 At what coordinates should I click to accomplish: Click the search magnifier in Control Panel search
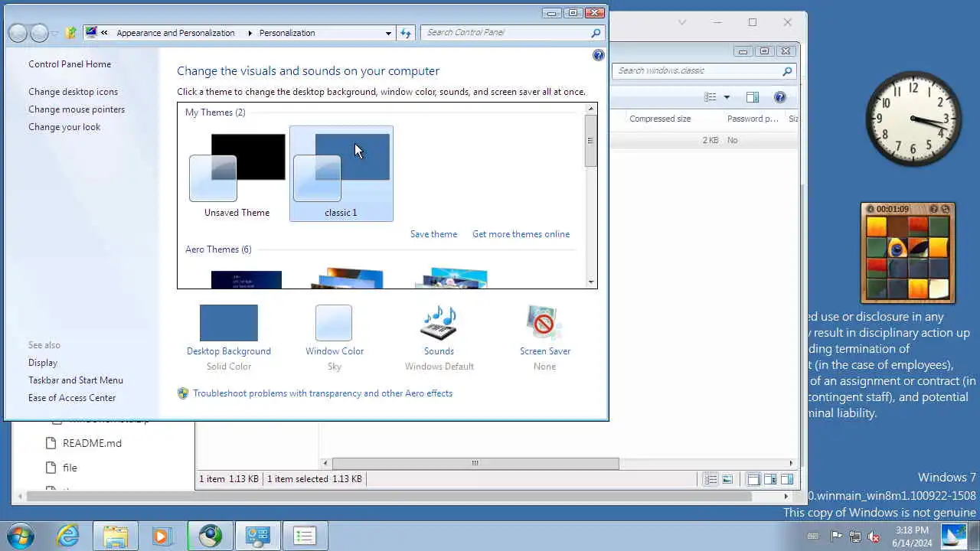tap(596, 33)
